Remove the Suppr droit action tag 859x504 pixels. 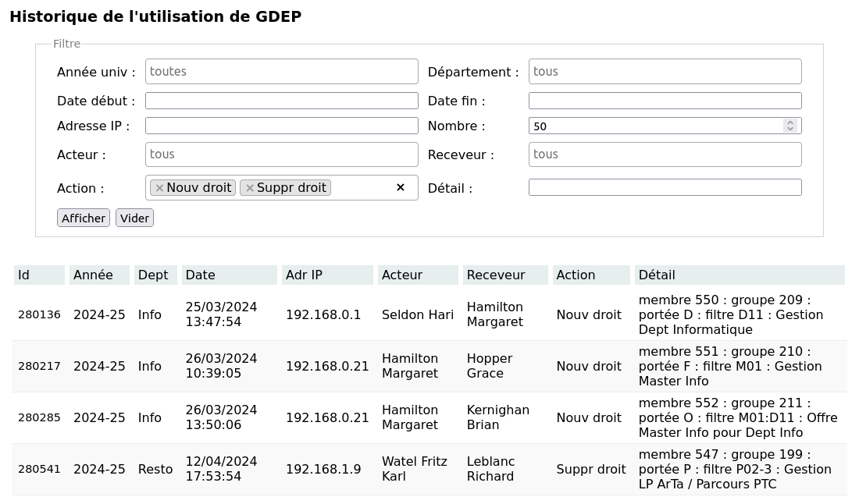coord(249,188)
